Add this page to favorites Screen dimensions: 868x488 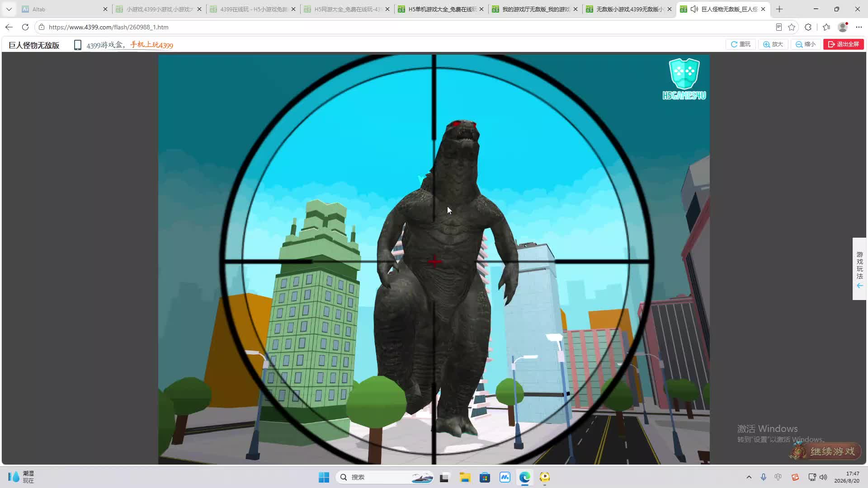pos(792,27)
